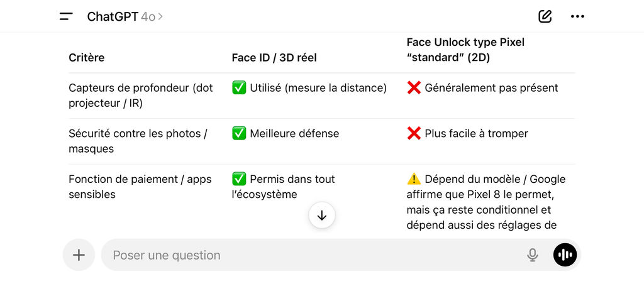
Task: Launch voice mode with the waveform button
Action: tap(565, 255)
